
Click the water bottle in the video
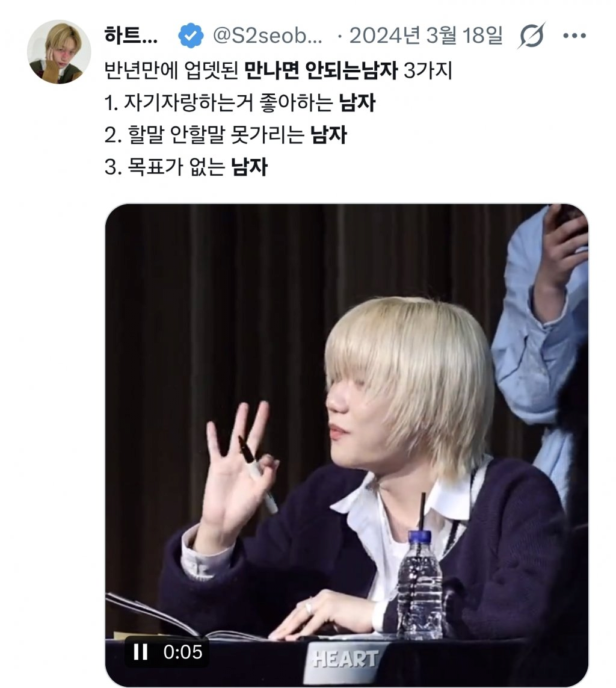(420, 584)
